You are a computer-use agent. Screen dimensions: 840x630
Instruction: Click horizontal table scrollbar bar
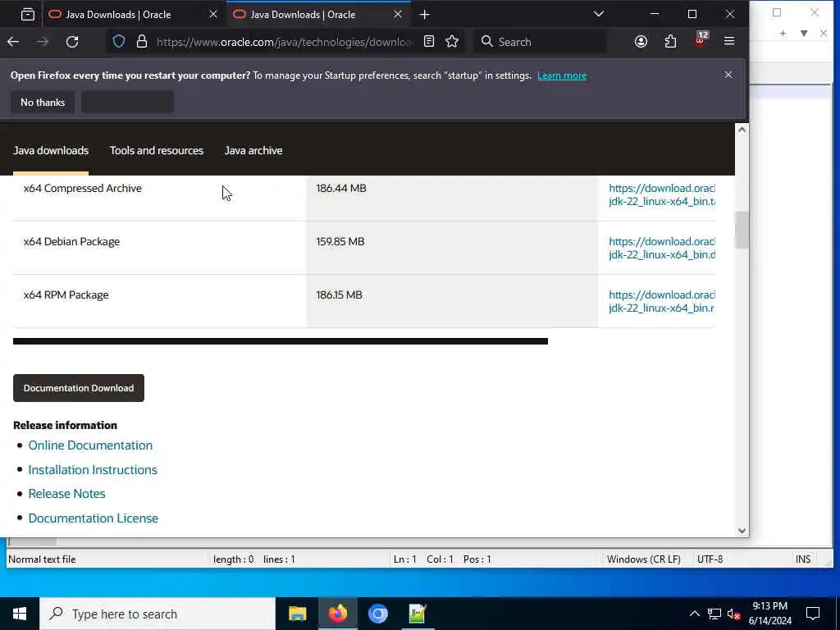281,341
